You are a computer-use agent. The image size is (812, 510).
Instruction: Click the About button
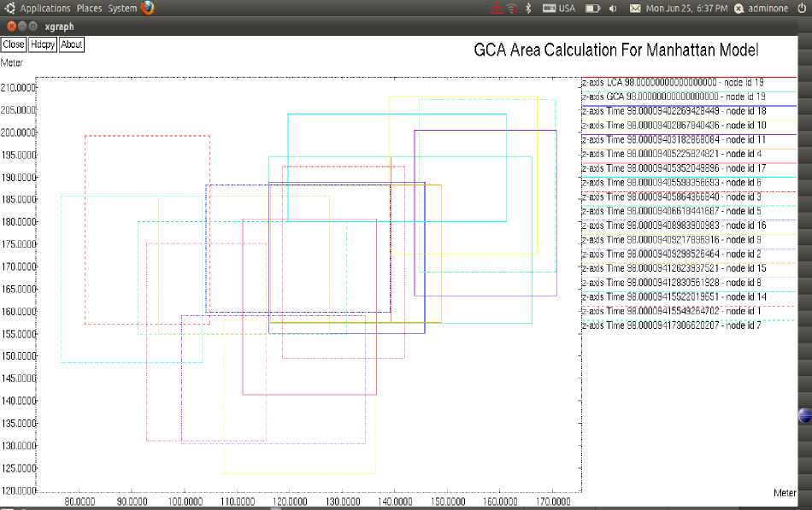[x=72, y=44]
